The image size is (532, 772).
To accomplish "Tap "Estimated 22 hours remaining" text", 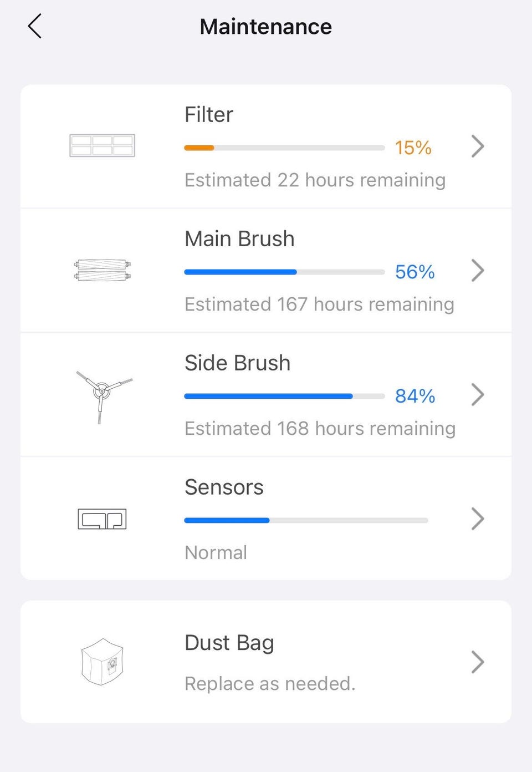I will [315, 180].
